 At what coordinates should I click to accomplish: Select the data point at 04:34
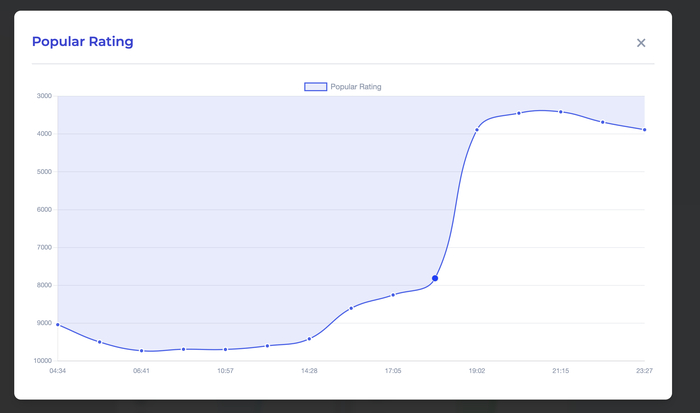click(58, 325)
